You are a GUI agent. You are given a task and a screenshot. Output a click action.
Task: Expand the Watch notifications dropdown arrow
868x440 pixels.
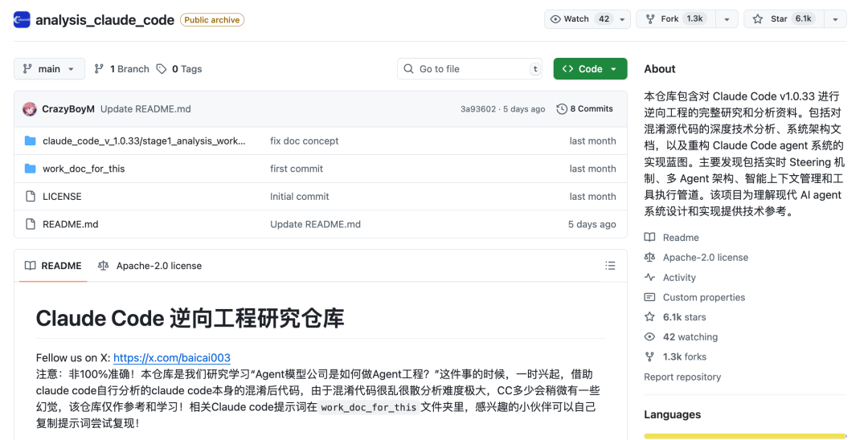click(622, 19)
